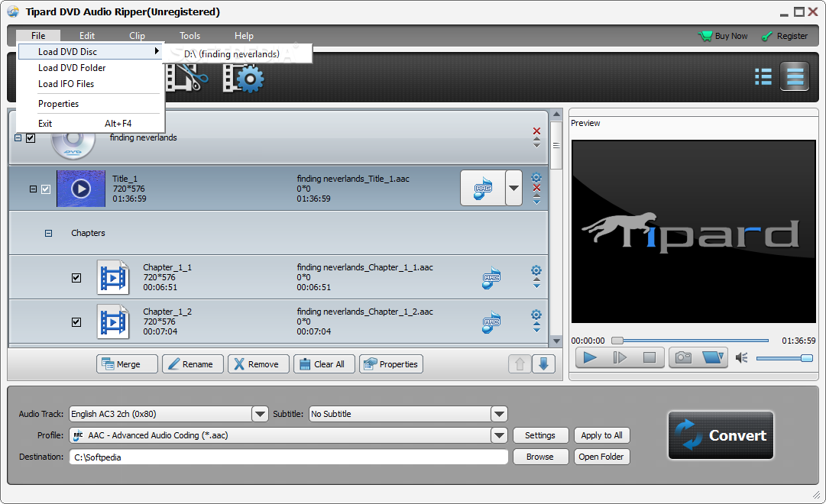Open the Clip scissors tool icon

point(187,77)
